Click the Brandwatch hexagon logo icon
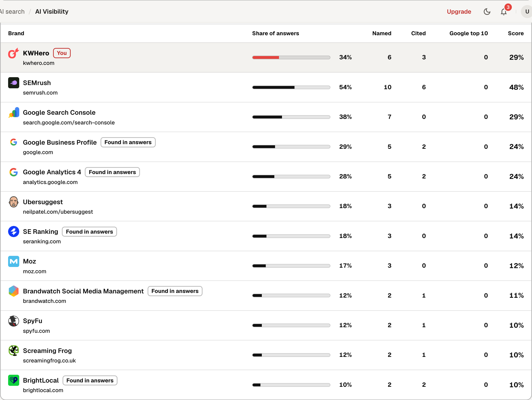The width and height of the screenshot is (532, 400). 13,291
